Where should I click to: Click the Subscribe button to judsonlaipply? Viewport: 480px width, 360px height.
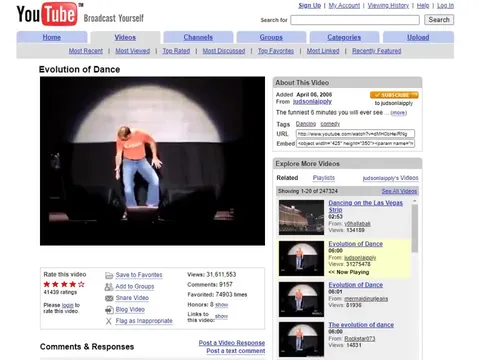[394, 95]
